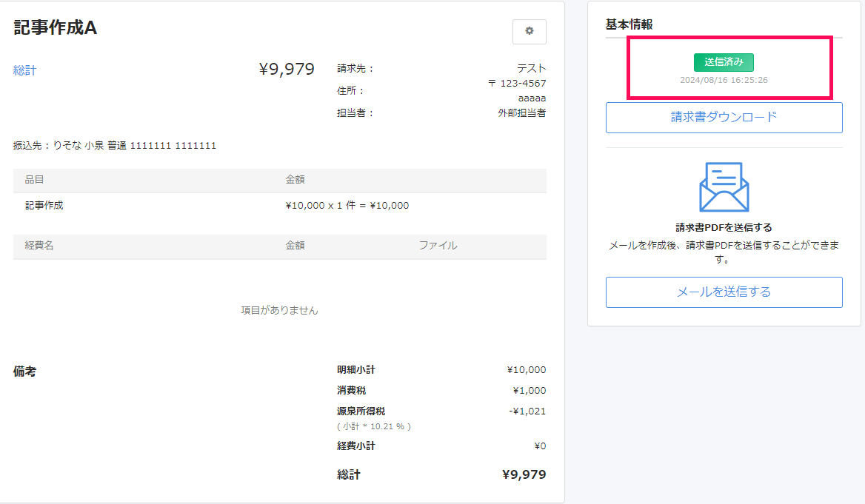Image resolution: width=865 pixels, height=504 pixels.
Task: Click the bottom 総計 value ¥9,979
Action: click(524, 475)
